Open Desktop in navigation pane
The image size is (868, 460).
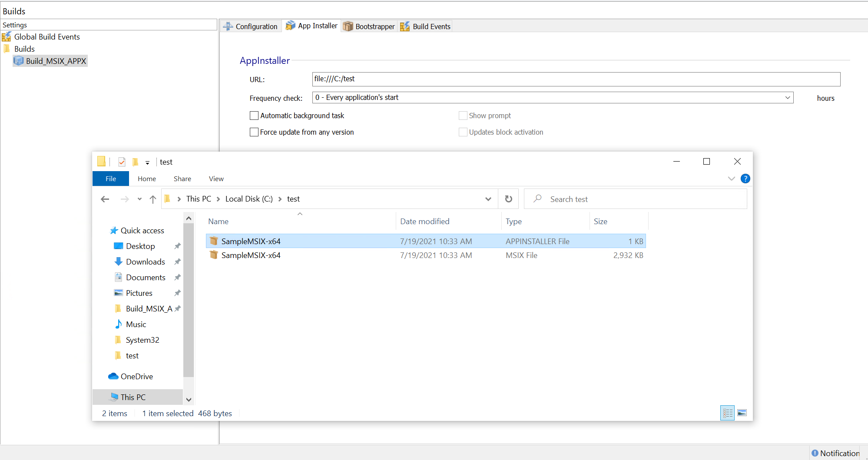pos(140,246)
